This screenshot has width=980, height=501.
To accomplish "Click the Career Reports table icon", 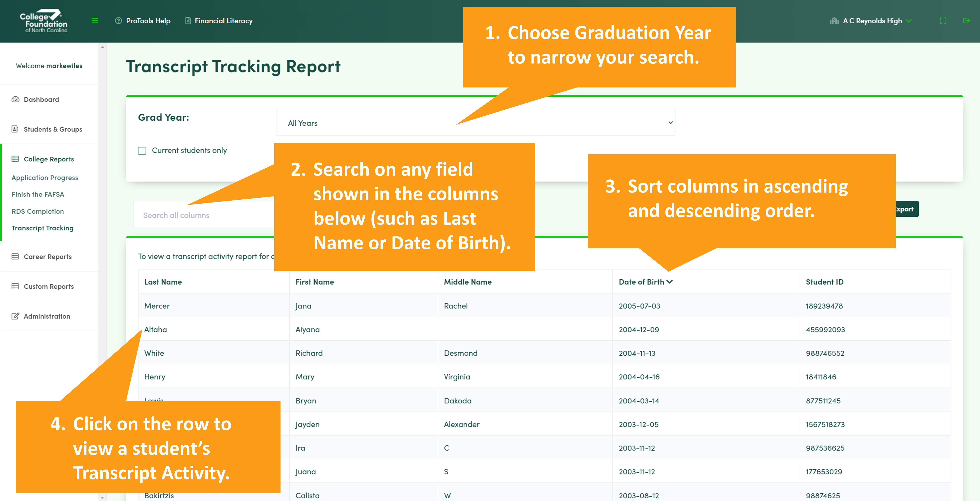I will 15,257.
